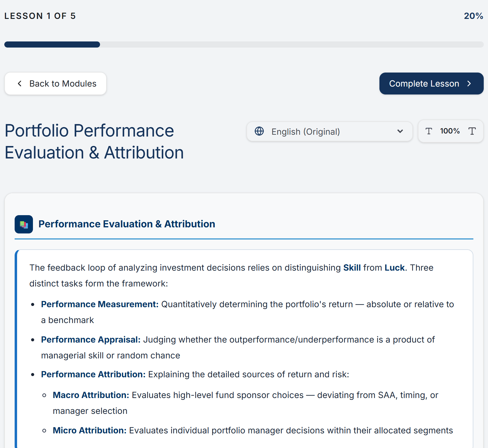
Task: Click the Performance Evaluation & Attribution heading
Action: [127, 224]
